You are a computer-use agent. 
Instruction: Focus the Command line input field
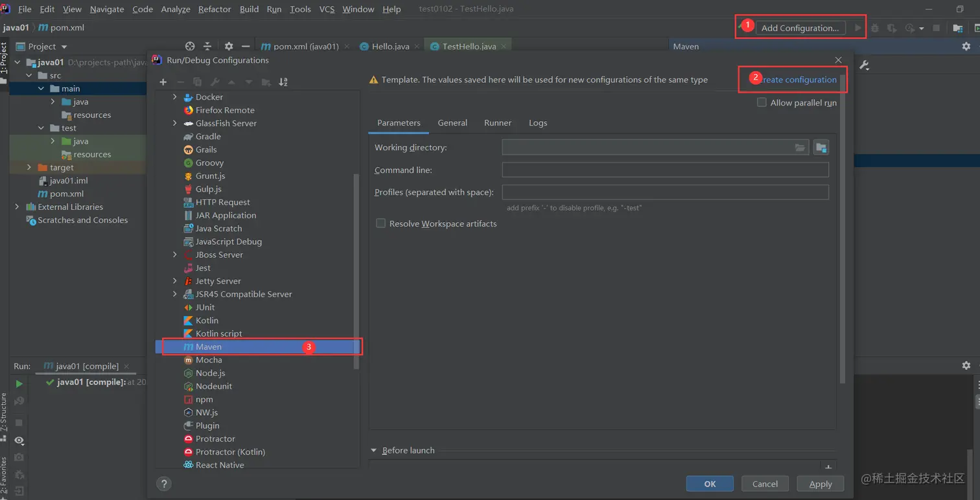coord(665,170)
